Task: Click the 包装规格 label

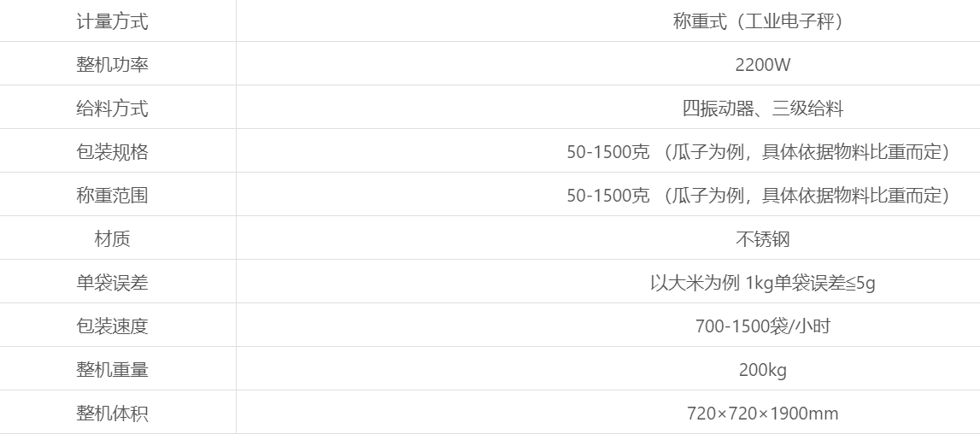Action: pyautogui.click(x=113, y=152)
